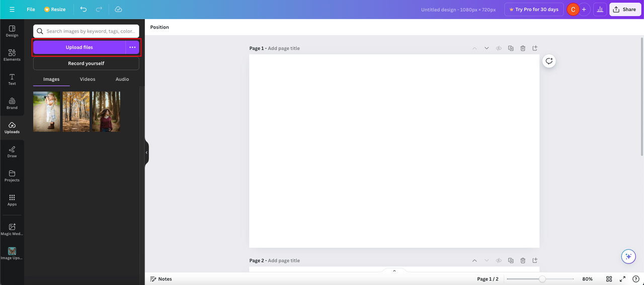
Task: Switch to grid view
Action: coord(609,279)
